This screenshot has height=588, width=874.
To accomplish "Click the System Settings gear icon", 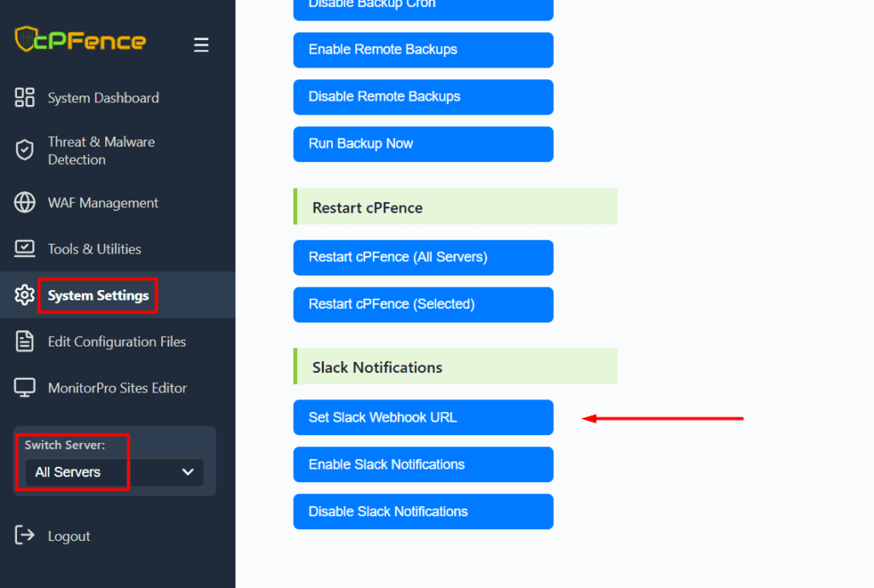I will pos(25,295).
